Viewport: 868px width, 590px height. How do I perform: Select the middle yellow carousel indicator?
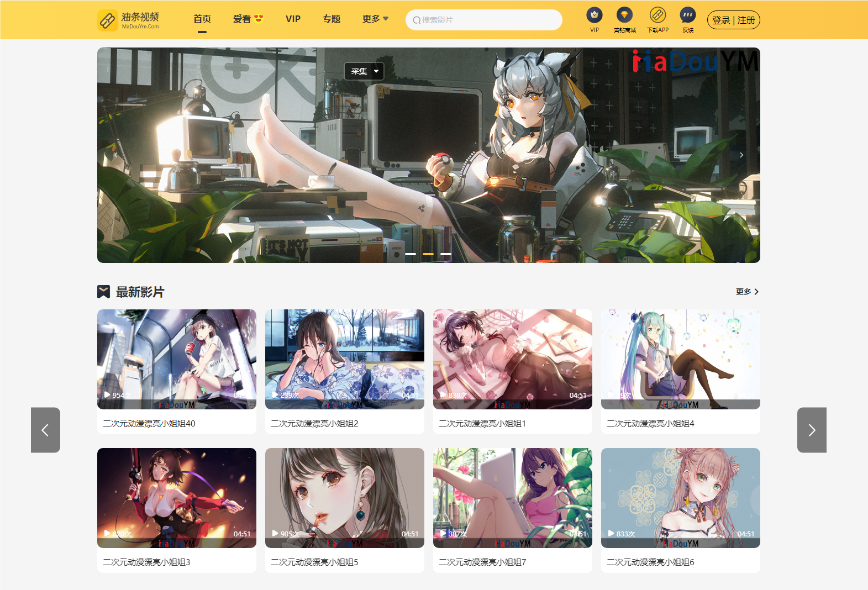click(428, 254)
